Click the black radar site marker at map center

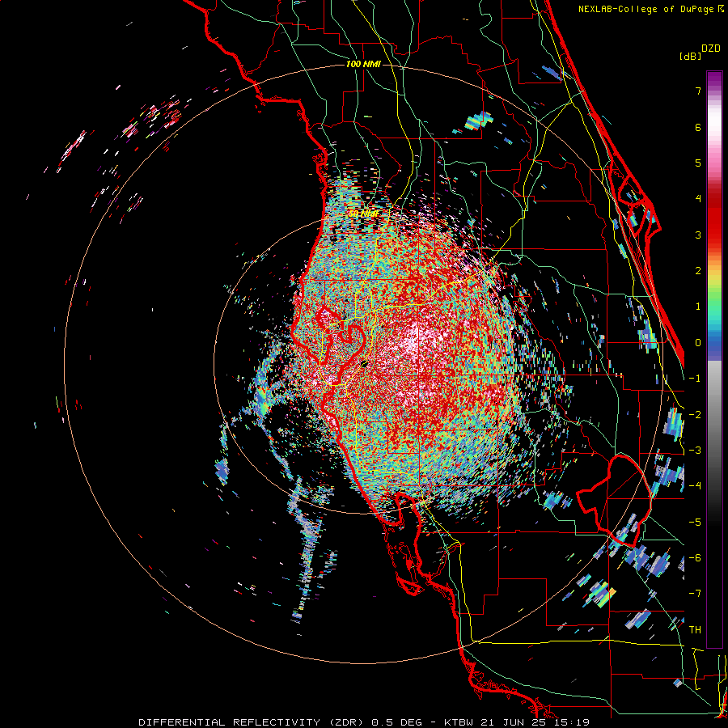pyautogui.click(x=364, y=363)
